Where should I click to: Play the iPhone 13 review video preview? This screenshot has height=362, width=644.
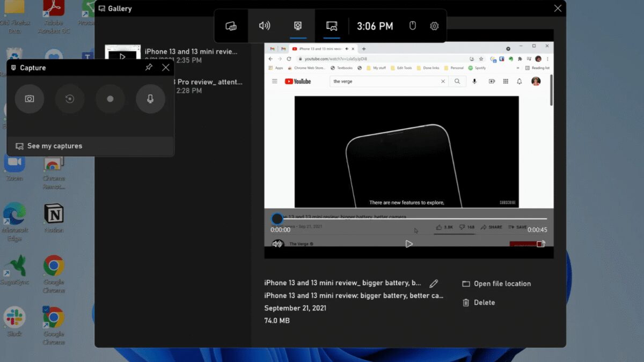[x=409, y=243]
